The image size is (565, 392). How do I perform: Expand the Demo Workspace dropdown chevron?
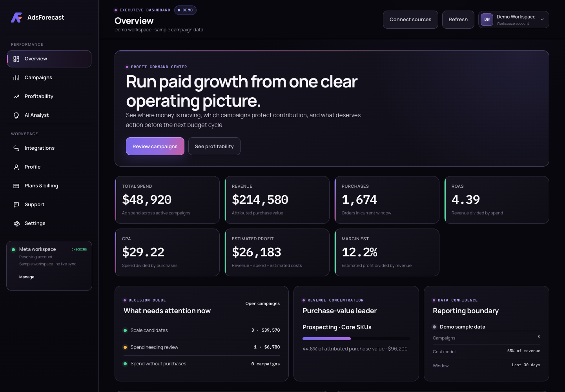pos(542,20)
